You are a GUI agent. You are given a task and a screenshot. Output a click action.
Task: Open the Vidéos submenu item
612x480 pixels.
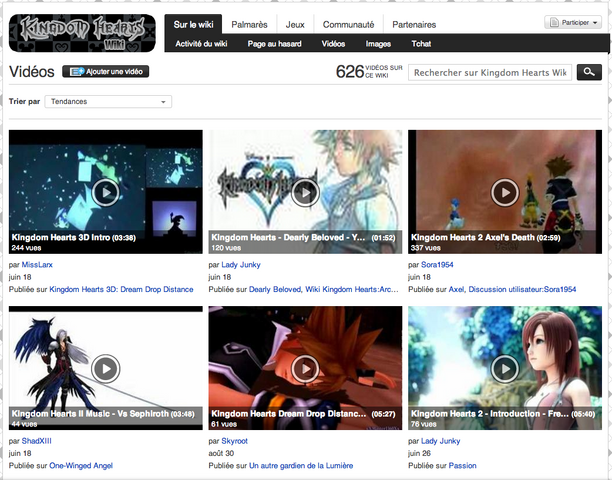click(x=333, y=44)
